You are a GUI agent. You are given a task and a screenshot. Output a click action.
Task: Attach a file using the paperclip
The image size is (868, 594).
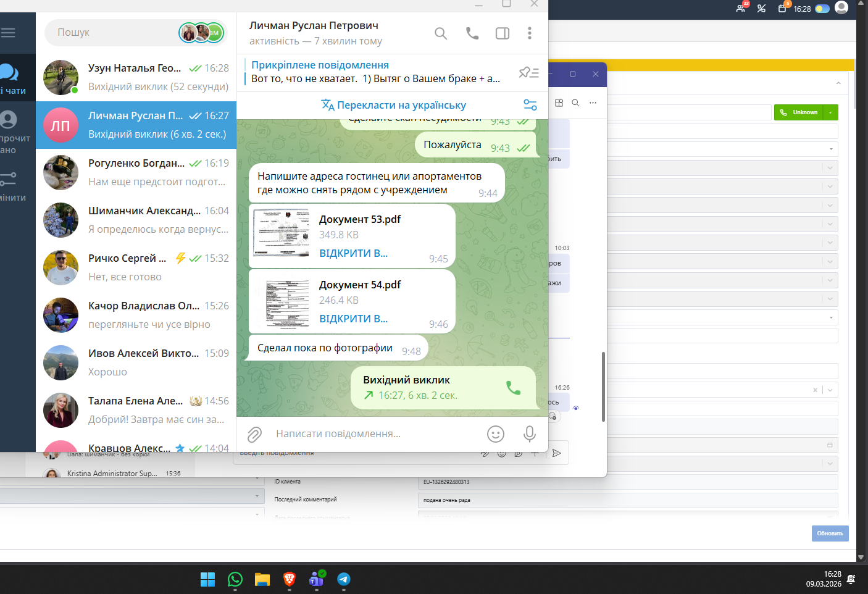(x=254, y=435)
